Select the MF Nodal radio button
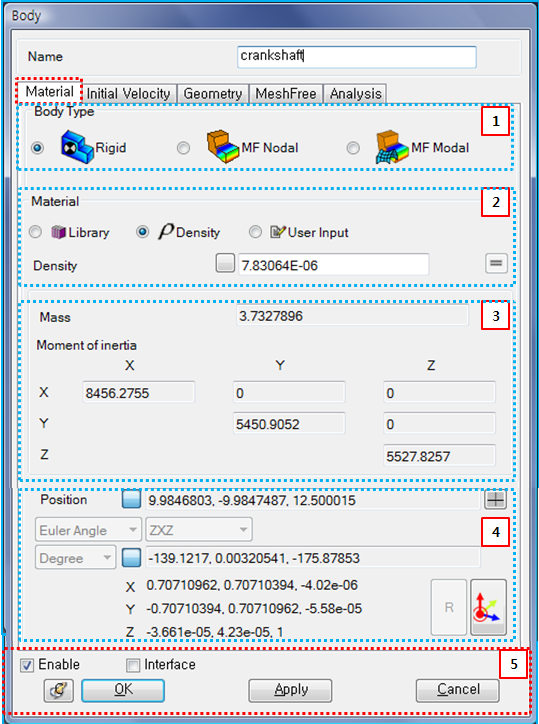 (183, 148)
